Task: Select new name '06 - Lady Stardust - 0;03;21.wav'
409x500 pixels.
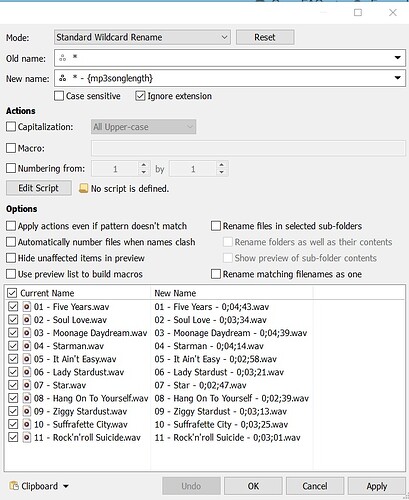Action: click(219, 372)
